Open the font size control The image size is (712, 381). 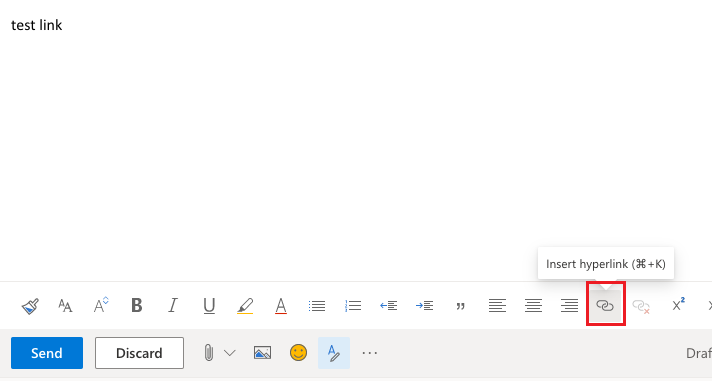click(x=101, y=305)
